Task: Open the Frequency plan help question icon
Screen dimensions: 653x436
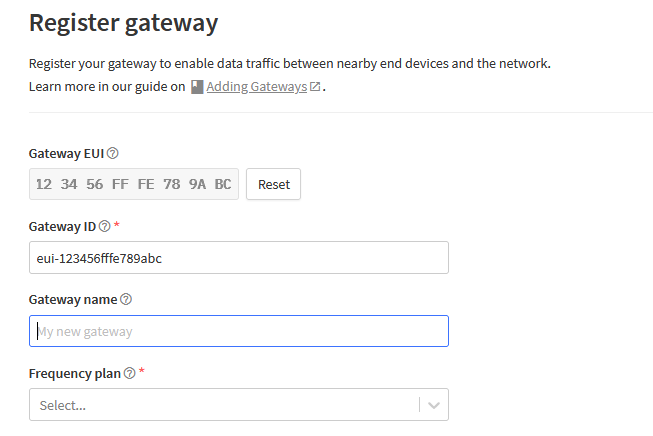Action: pos(130,373)
